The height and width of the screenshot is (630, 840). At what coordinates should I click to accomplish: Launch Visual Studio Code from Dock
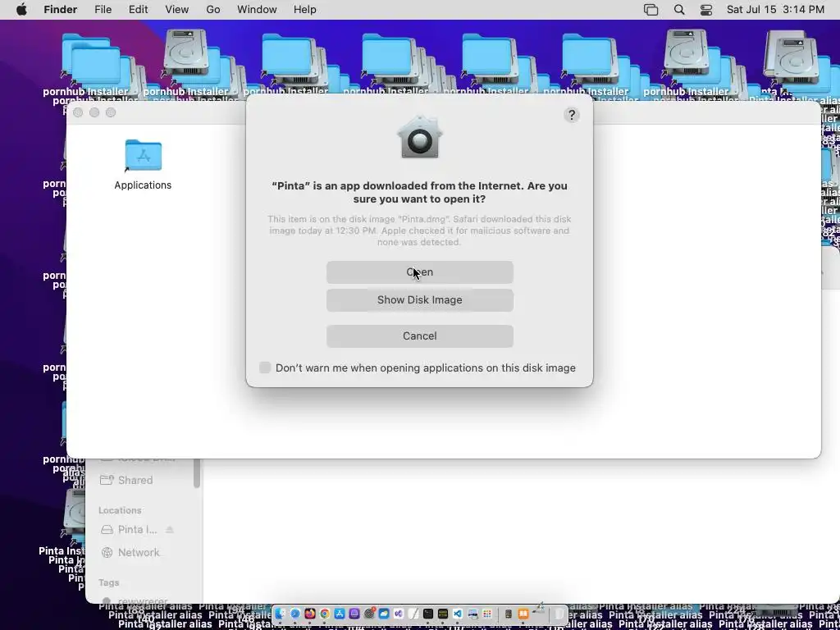pos(458,614)
